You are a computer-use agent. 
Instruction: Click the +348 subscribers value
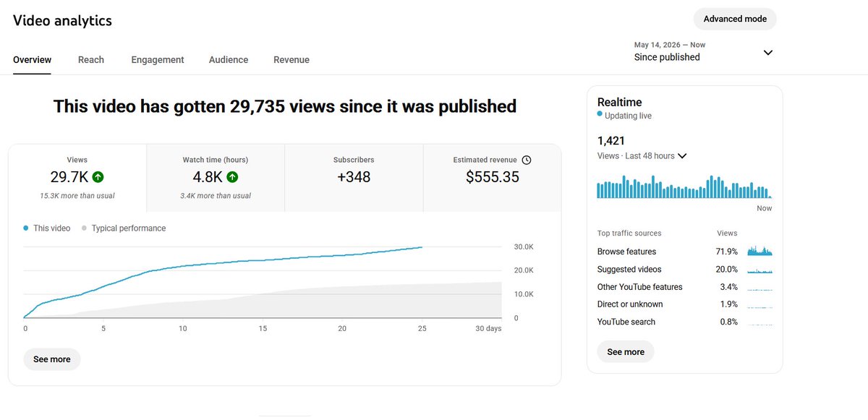pos(354,176)
